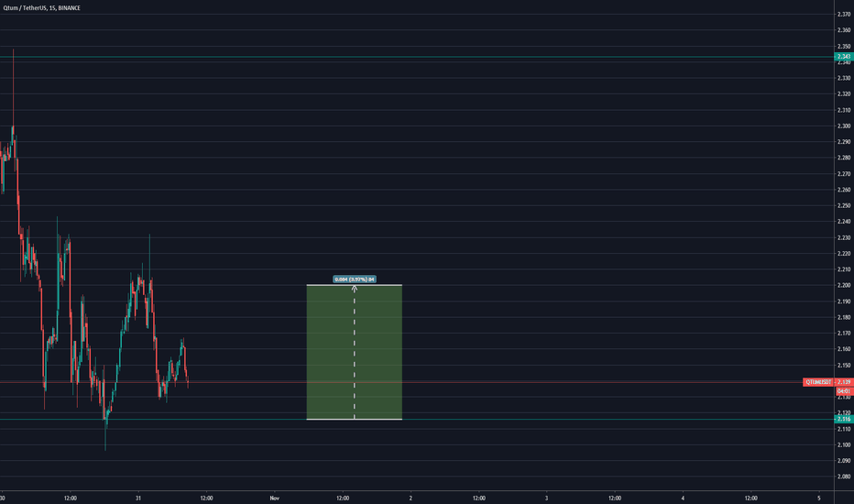Screen dimensions: 854x504
Task: Click the 2.330 price axis label
Action: [x=844, y=78]
